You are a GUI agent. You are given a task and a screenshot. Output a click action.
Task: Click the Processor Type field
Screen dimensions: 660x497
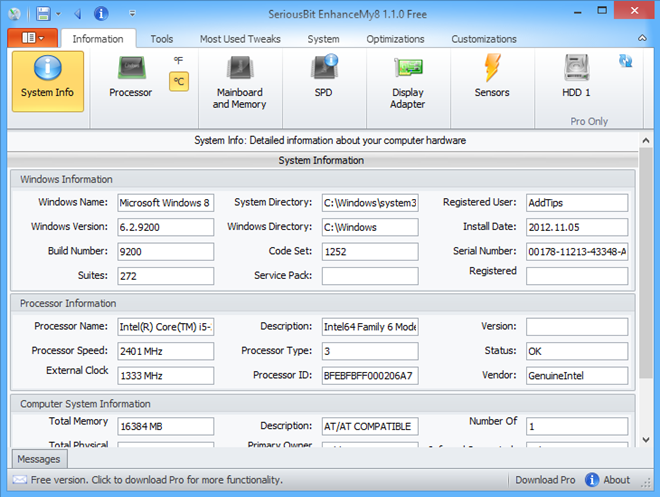coord(370,351)
